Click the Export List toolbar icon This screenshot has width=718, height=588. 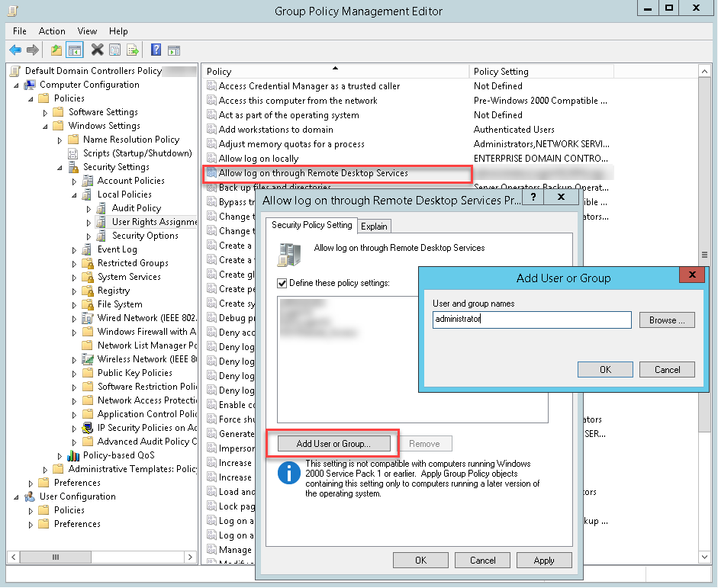point(132,50)
